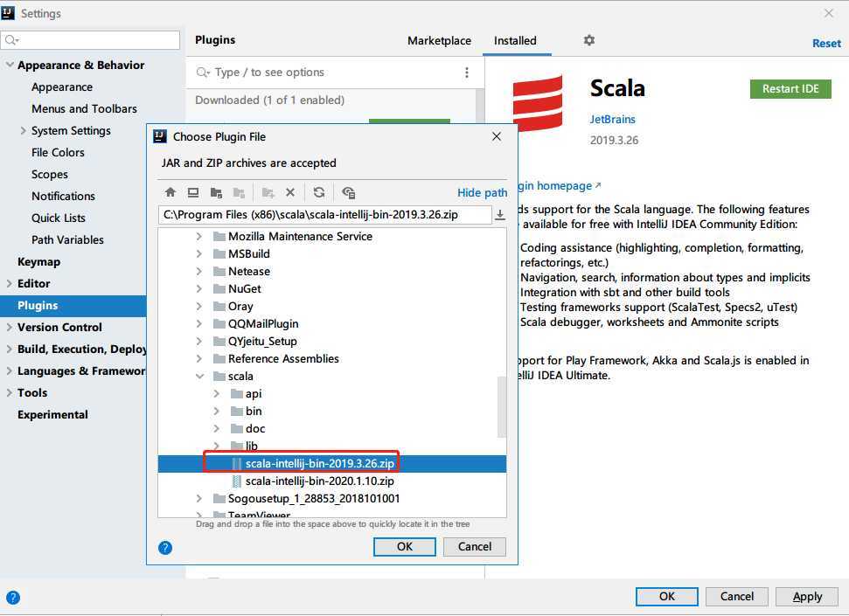Expand the Editor settings group
The width and height of the screenshot is (849, 616).
coord(10,283)
